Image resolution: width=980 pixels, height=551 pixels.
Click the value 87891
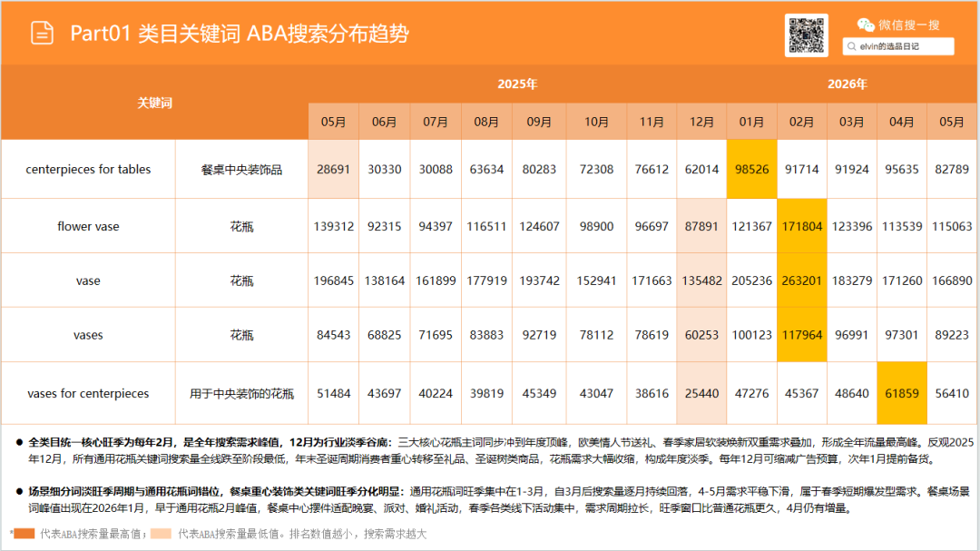(701, 226)
